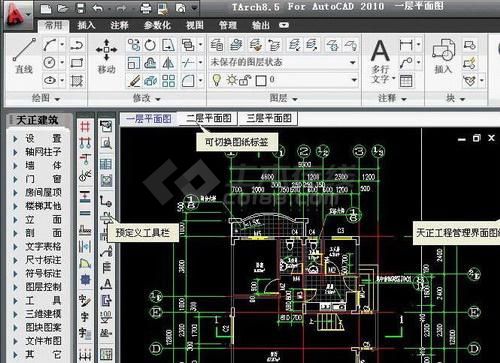Click the Insert block (插入) icon
This screenshot has height=363, width=500.
443,56
